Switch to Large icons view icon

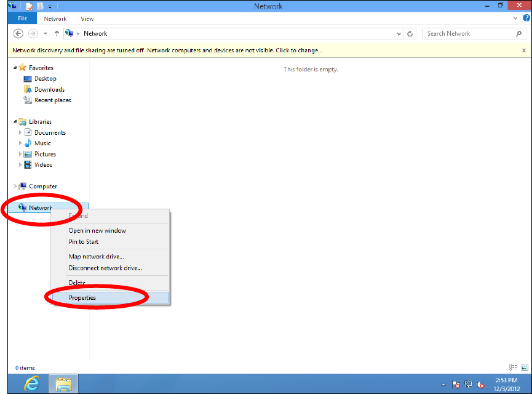point(525,368)
